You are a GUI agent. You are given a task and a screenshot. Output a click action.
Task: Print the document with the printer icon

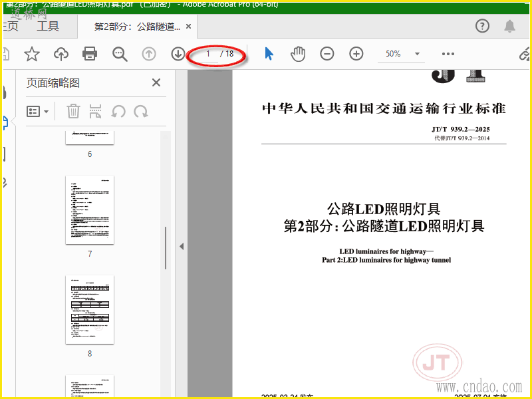coord(90,54)
